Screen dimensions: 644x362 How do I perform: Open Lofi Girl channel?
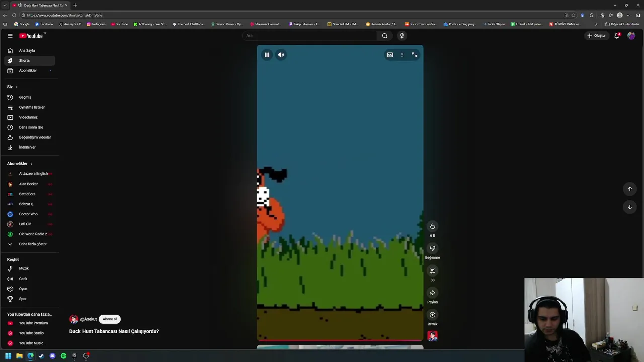30,224
